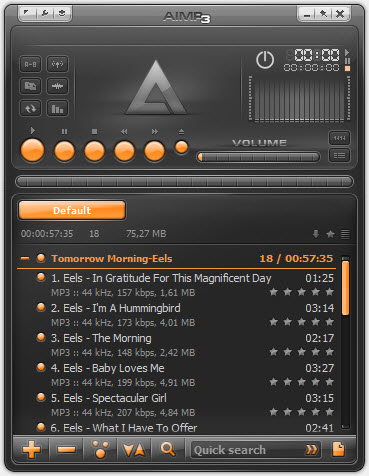This screenshot has width=369, height=476.
Task: Click the third title-bar utility icon
Action: pos(62,13)
